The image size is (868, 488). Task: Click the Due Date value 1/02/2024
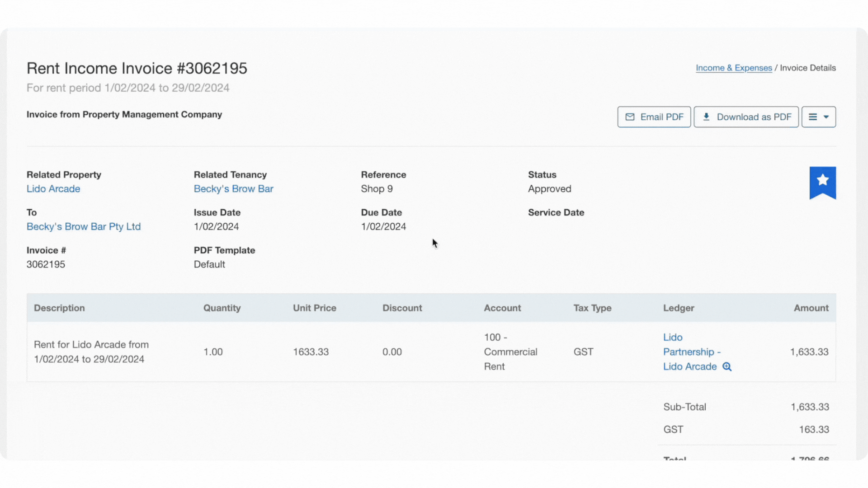[x=383, y=226]
